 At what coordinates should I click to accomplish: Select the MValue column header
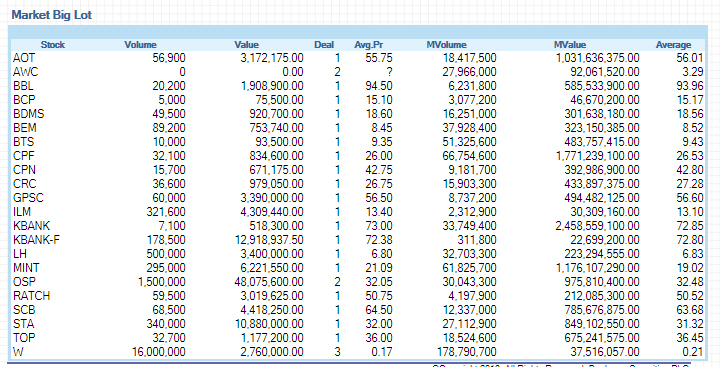[x=570, y=45]
